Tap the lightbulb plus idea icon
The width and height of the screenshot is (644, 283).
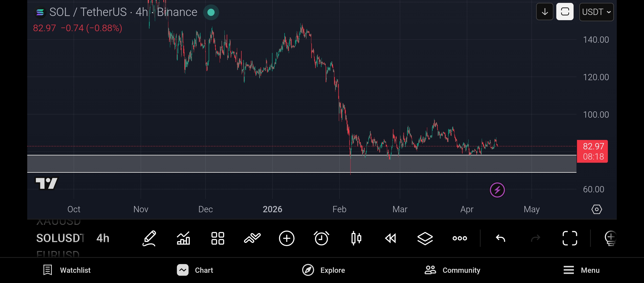610,238
